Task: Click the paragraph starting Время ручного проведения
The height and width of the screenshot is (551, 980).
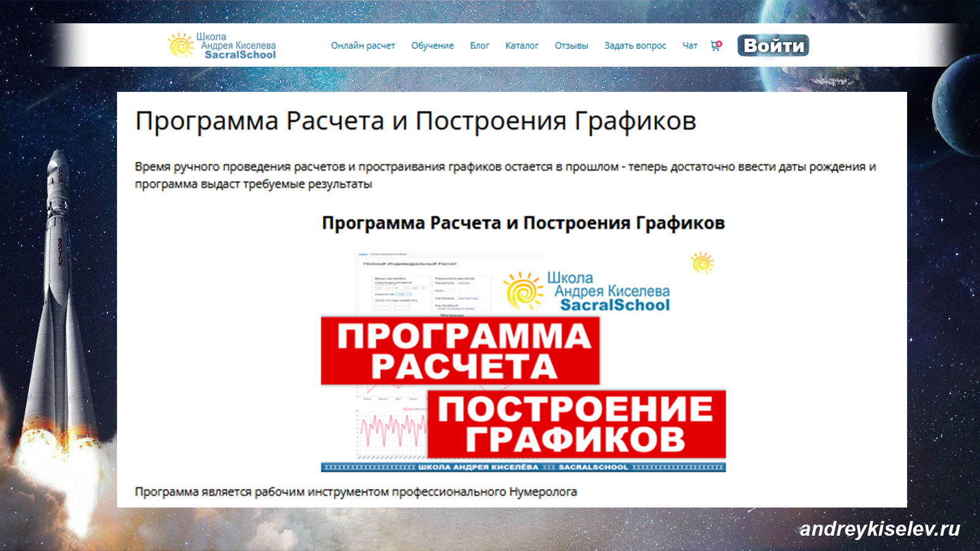Action: tap(505, 175)
